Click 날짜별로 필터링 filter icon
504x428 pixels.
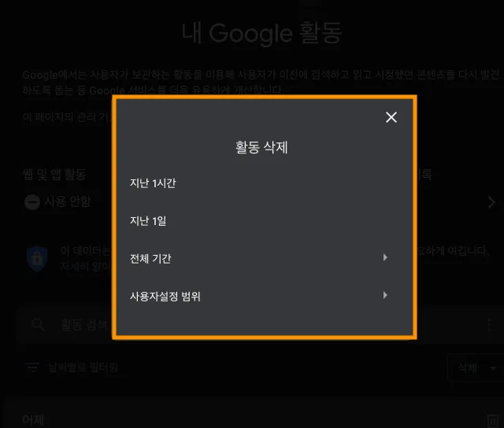(x=32, y=367)
